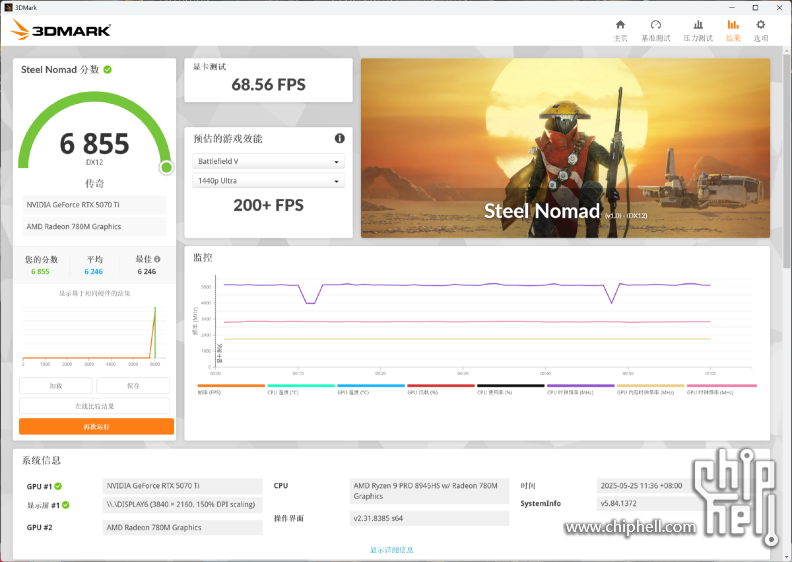Image resolution: width=792 pixels, height=562 pixels.
Task: Click the Steel Nomad banner image
Action: click(x=565, y=148)
